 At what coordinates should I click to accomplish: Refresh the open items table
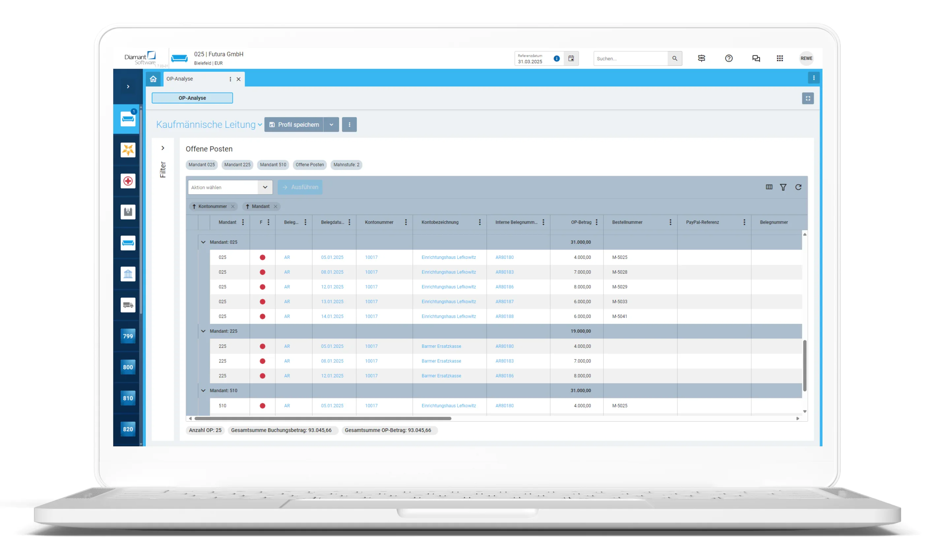coord(798,187)
